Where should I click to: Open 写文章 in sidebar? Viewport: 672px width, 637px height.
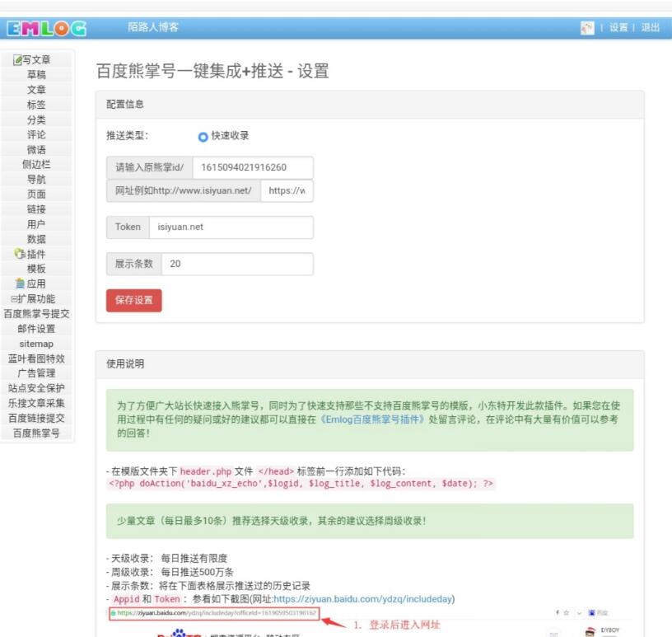(x=36, y=59)
